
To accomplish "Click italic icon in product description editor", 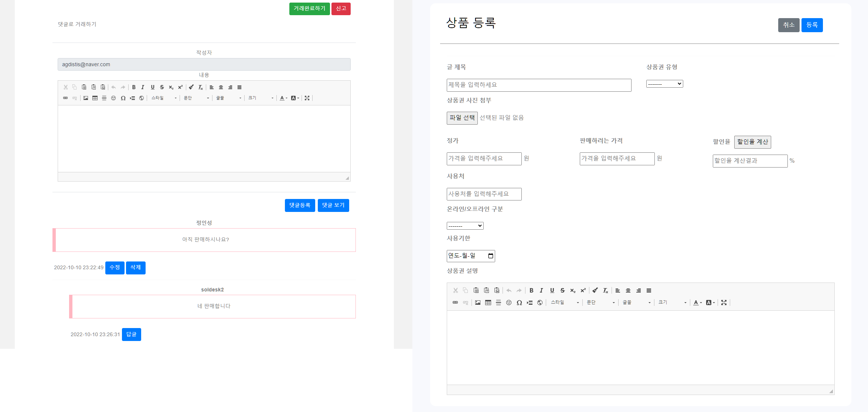I will point(541,290).
